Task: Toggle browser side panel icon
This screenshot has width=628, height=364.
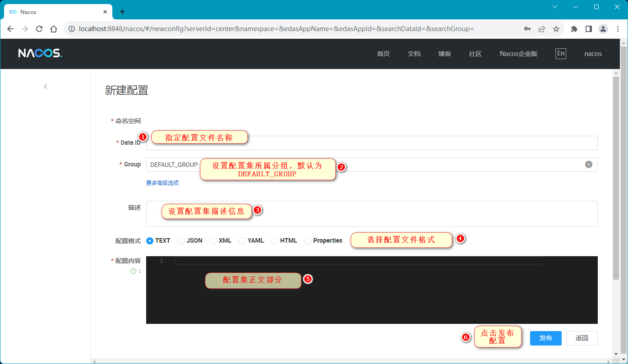Action: (x=589, y=29)
